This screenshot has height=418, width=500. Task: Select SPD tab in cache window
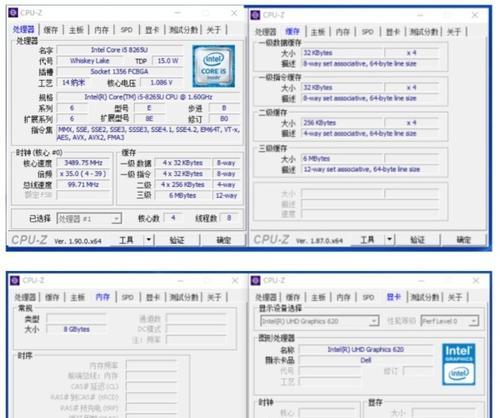pyautogui.click(x=368, y=32)
